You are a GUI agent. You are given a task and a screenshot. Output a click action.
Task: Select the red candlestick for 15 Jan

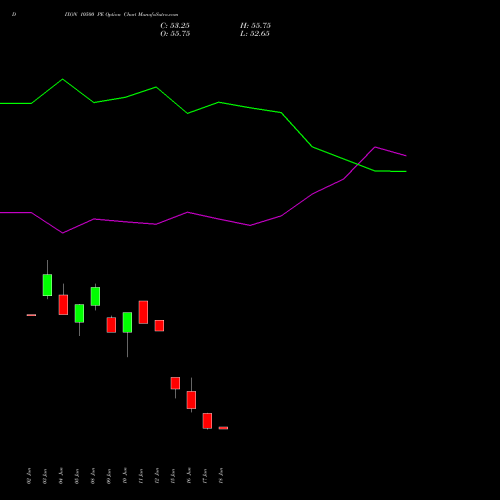click(x=175, y=383)
